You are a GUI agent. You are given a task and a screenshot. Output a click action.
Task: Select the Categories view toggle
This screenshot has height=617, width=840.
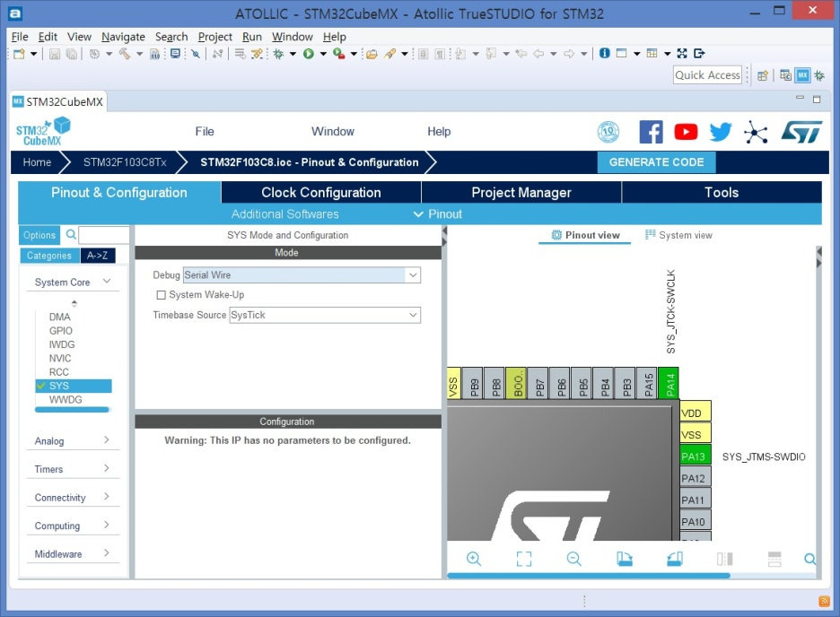[49, 256]
